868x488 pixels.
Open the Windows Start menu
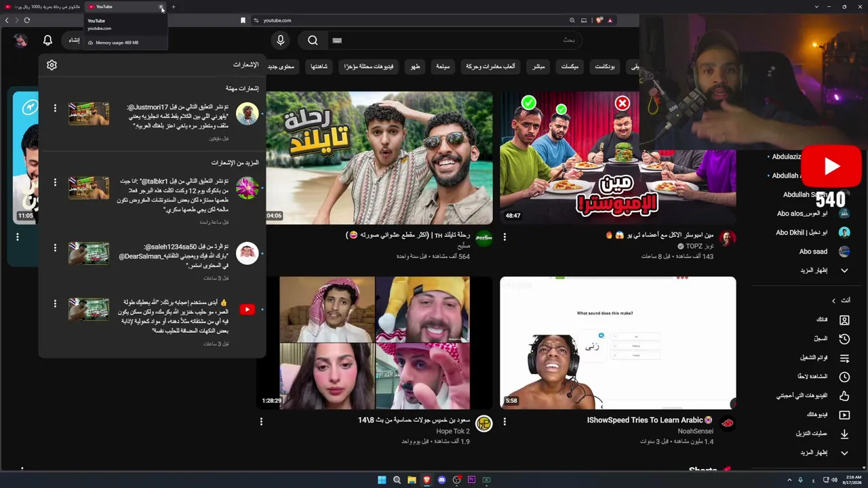pos(382,480)
